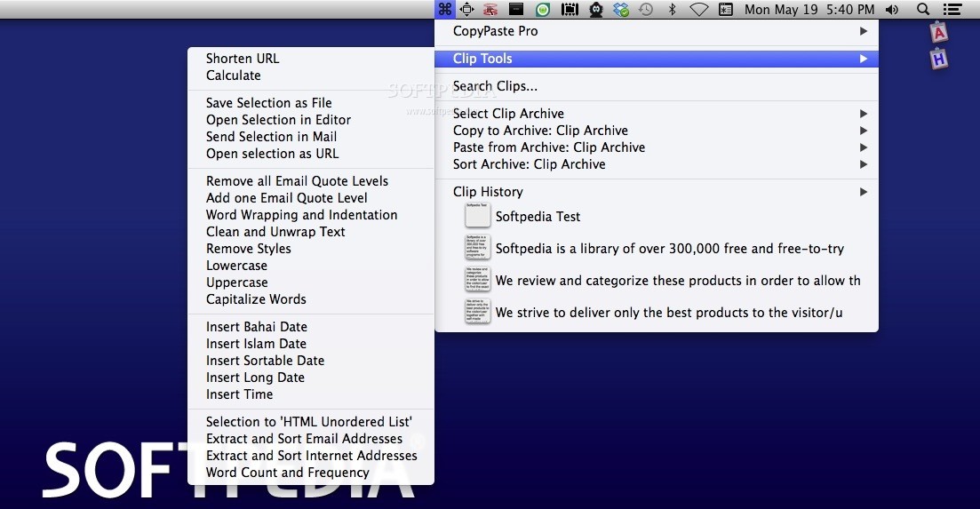Choose Selection to 'HTML Unordered List'
The width and height of the screenshot is (980, 509).
311,422
